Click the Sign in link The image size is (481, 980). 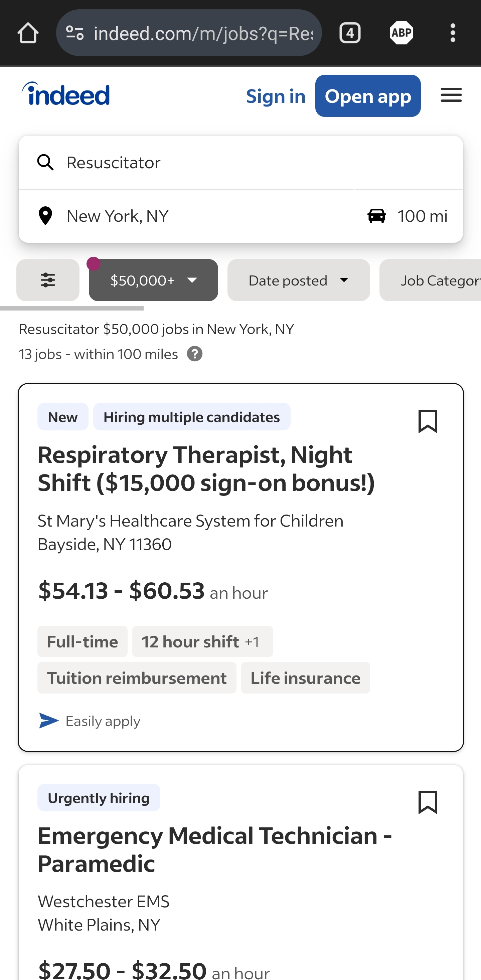(276, 96)
